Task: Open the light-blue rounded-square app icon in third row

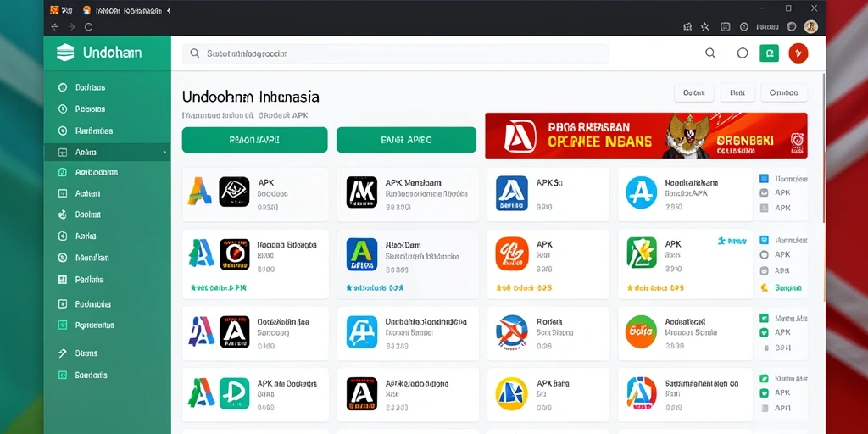Action: coord(361,332)
